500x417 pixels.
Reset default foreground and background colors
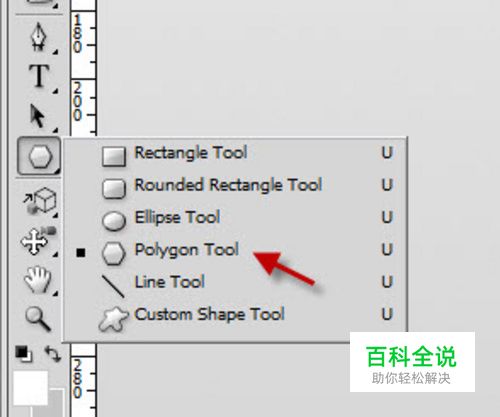click(24, 353)
